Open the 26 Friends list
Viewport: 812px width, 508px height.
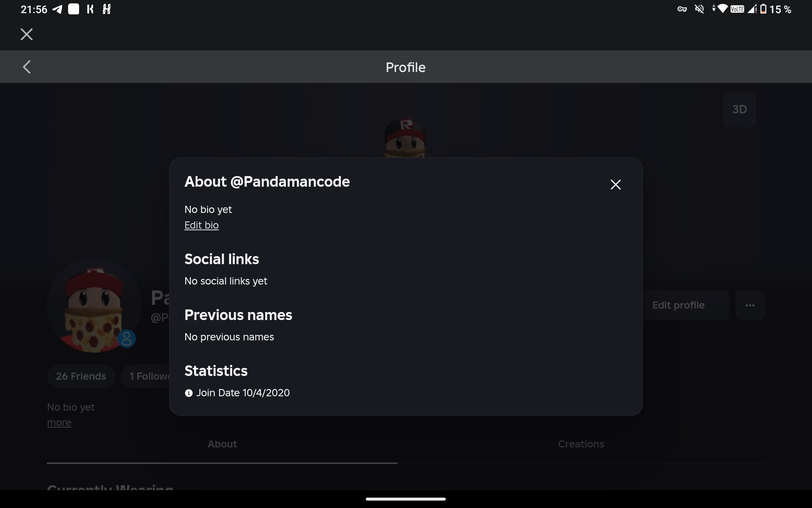tap(81, 376)
